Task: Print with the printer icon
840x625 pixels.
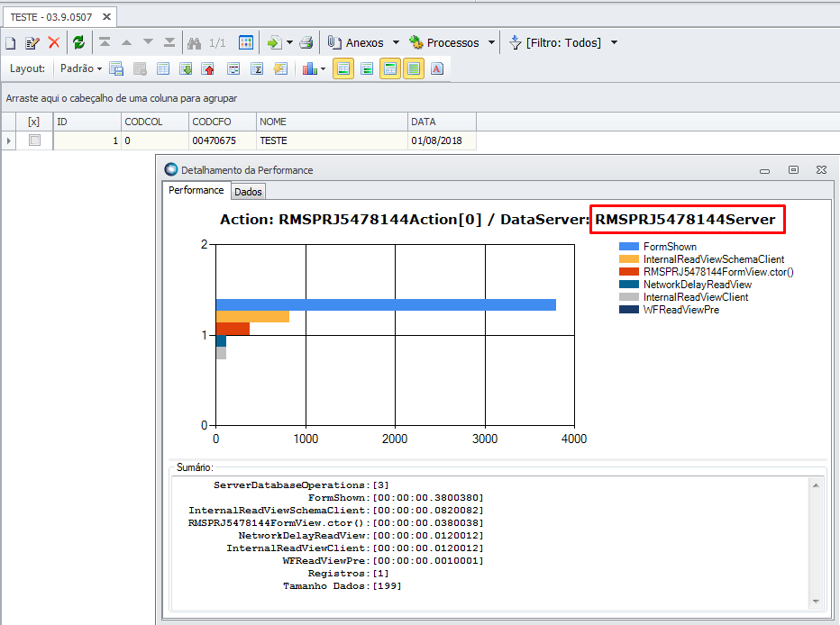Action: coord(306,42)
